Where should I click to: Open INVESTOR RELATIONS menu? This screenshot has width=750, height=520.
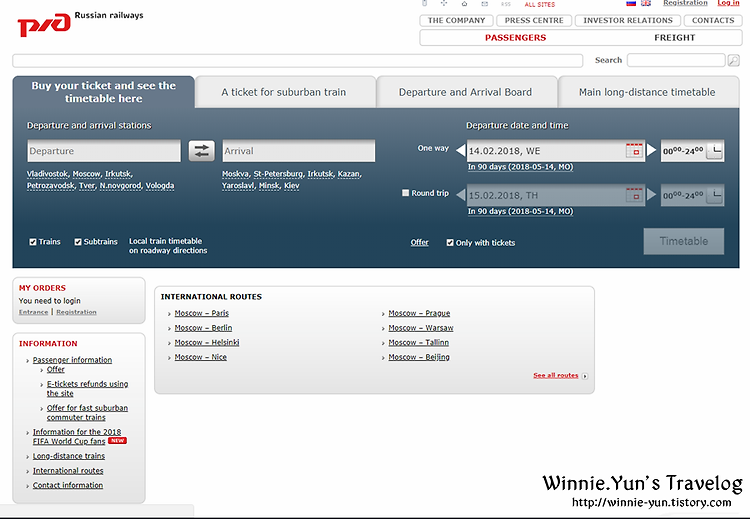(628, 21)
